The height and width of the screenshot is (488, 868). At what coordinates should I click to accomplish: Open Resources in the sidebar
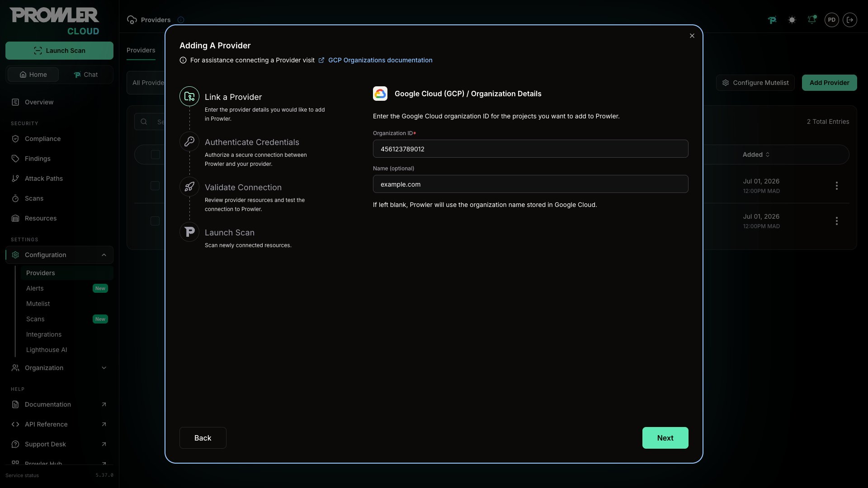click(59, 218)
